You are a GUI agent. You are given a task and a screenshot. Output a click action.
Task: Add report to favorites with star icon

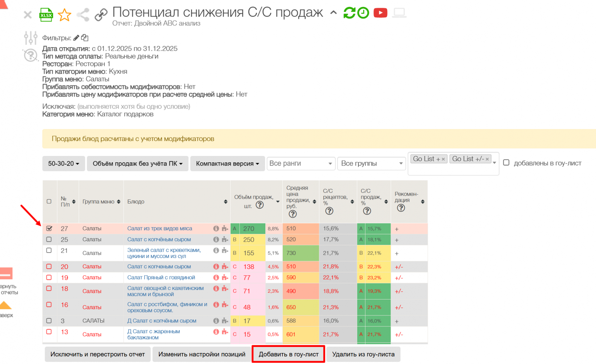pyautogui.click(x=64, y=15)
